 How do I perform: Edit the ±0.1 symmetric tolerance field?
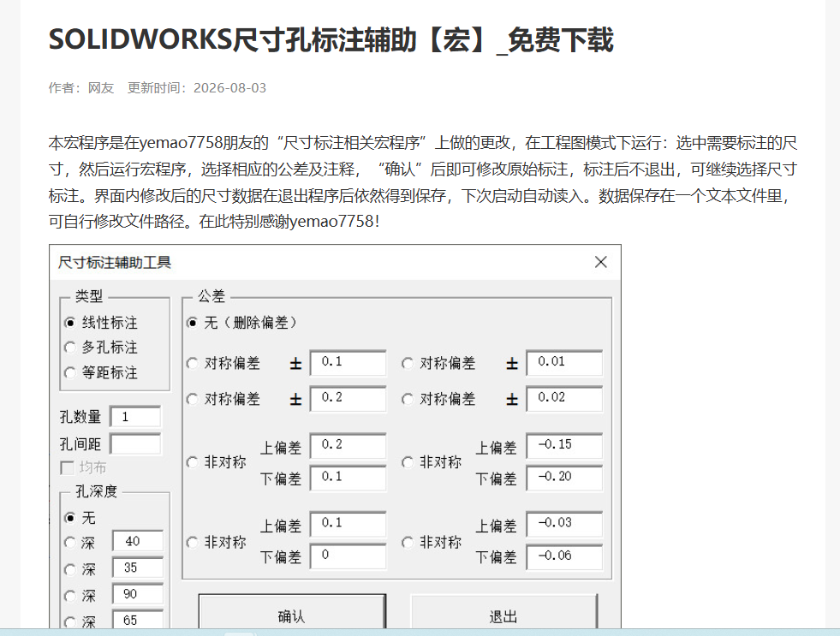[x=348, y=362]
